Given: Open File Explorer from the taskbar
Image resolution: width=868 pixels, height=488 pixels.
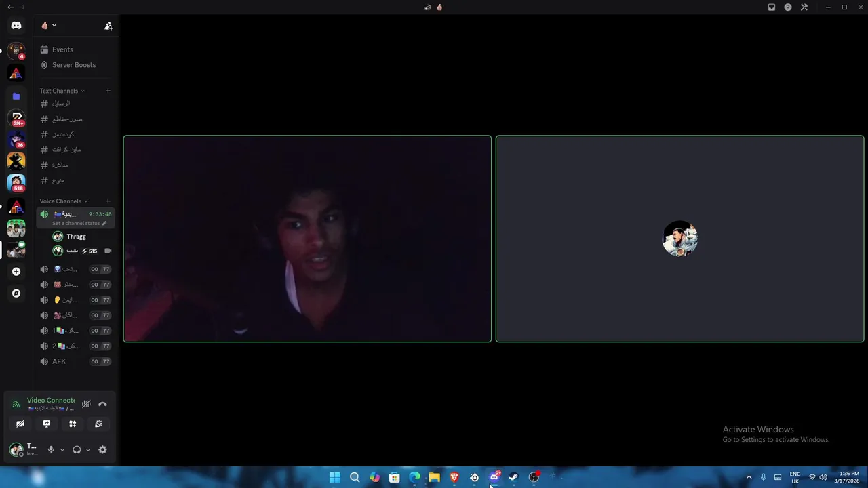Looking at the screenshot, I should tap(434, 477).
